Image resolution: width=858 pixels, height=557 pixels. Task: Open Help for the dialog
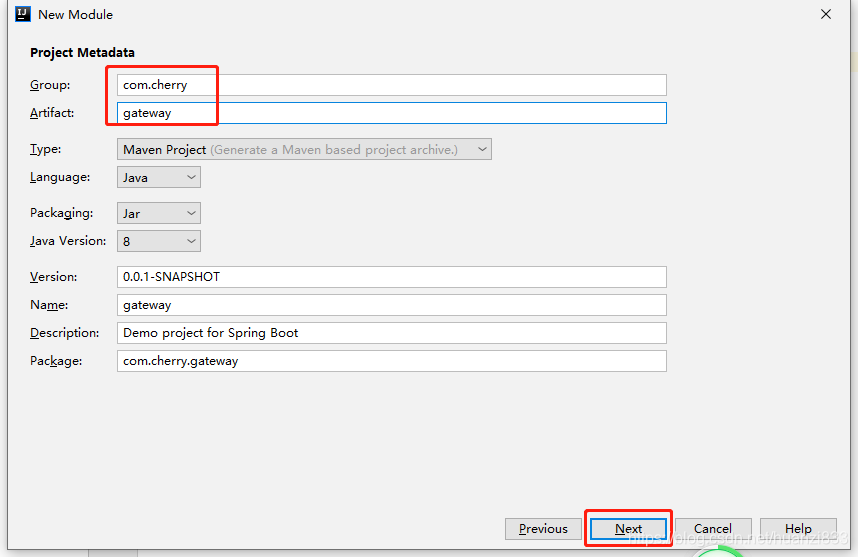click(x=798, y=529)
